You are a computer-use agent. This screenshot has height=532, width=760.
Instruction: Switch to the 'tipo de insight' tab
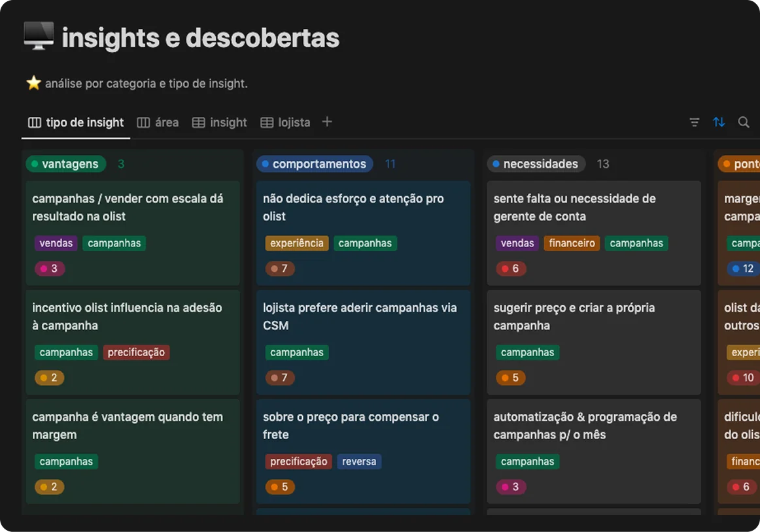[x=76, y=123]
